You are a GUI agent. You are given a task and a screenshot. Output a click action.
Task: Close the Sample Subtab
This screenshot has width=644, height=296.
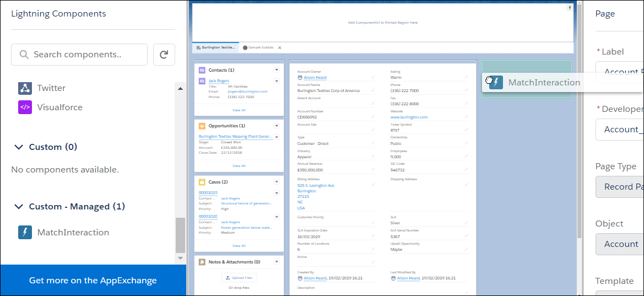pyautogui.click(x=280, y=48)
